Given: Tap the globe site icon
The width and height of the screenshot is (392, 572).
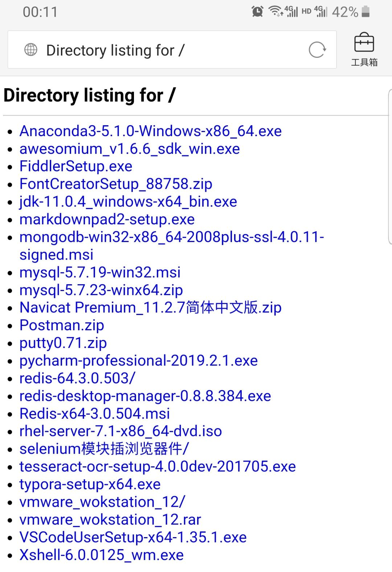Looking at the screenshot, I should click(x=31, y=50).
